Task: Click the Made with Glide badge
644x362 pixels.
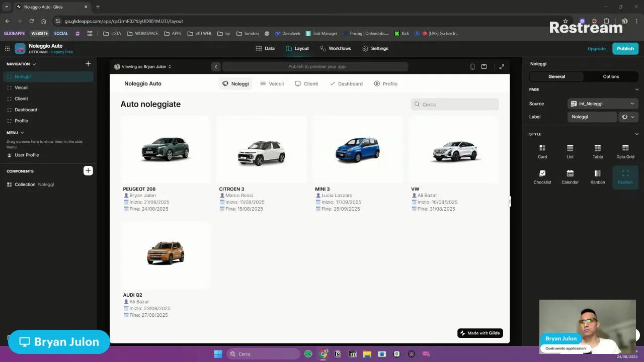Action: click(480, 333)
